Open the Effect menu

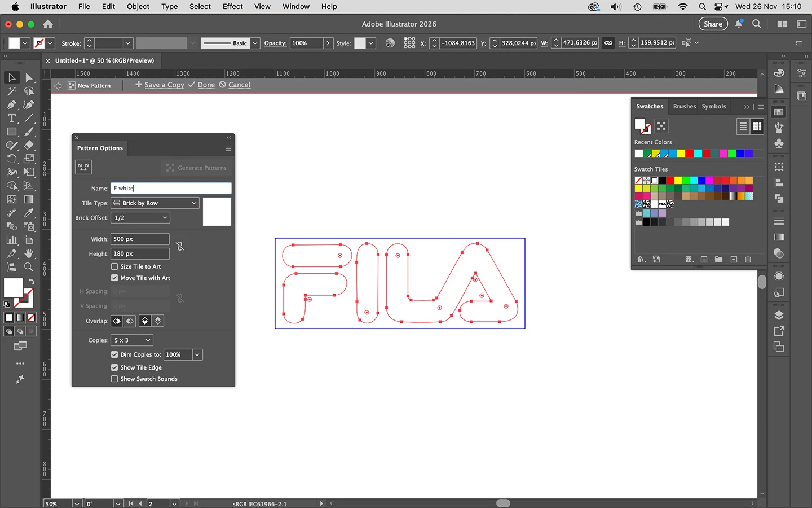coord(232,7)
